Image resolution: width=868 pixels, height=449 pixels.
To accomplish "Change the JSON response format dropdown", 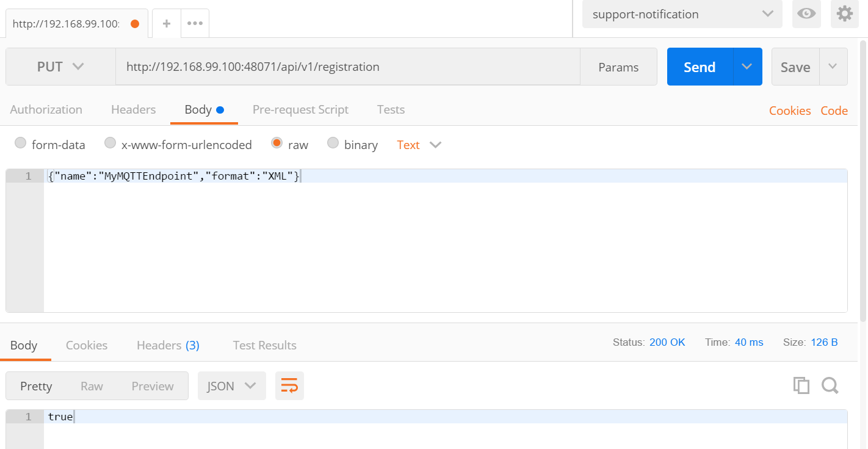I will coord(231,385).
